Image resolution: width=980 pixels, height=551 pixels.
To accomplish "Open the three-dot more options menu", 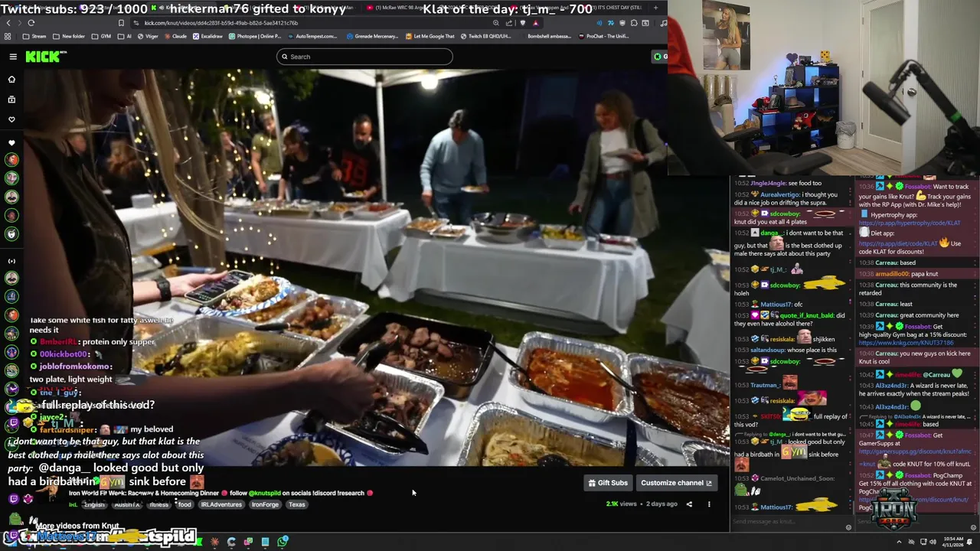I will (709, 504).
